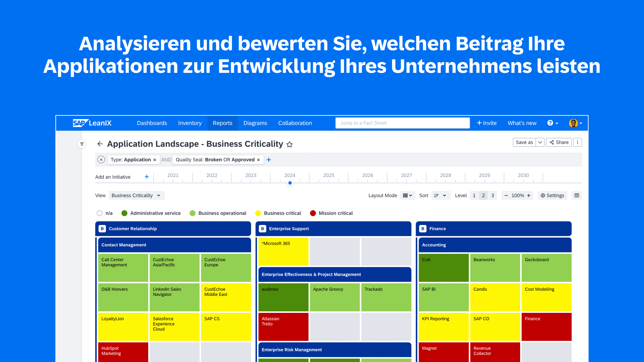Screen dimensions: 644x362
Task: Open the three-dot more options menu
Action: [x=578, y=142]
